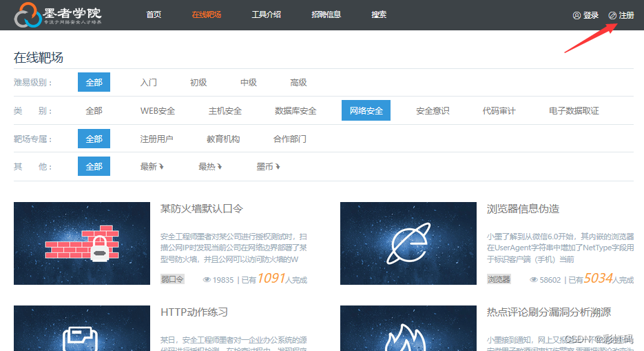Click the 浏览器 tag
644x351 pixels.
coord(499,279)
